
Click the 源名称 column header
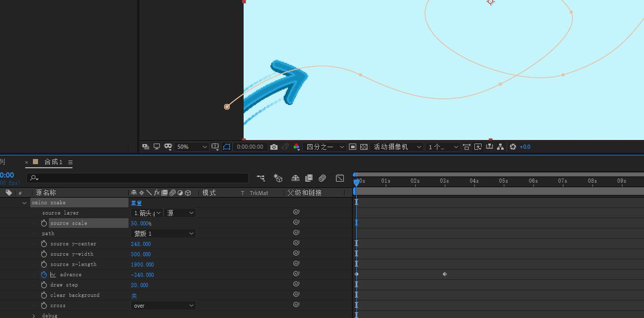coord(46,192)
